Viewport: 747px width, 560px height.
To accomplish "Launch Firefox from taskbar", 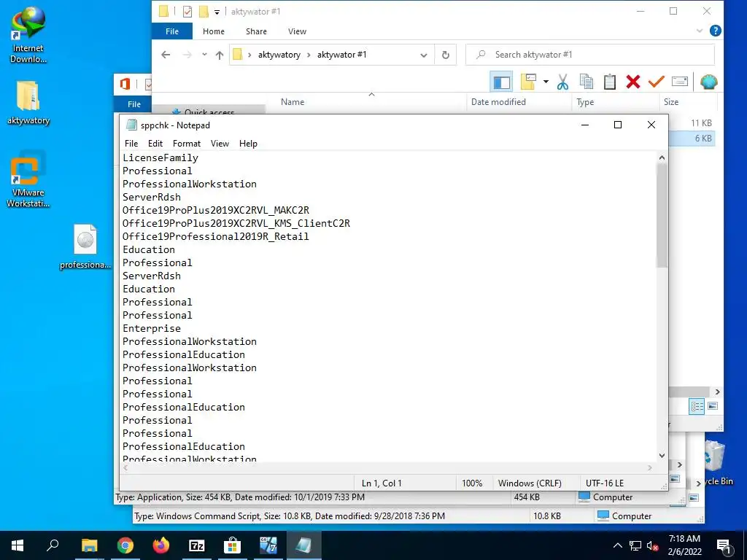I will point(160,545).
